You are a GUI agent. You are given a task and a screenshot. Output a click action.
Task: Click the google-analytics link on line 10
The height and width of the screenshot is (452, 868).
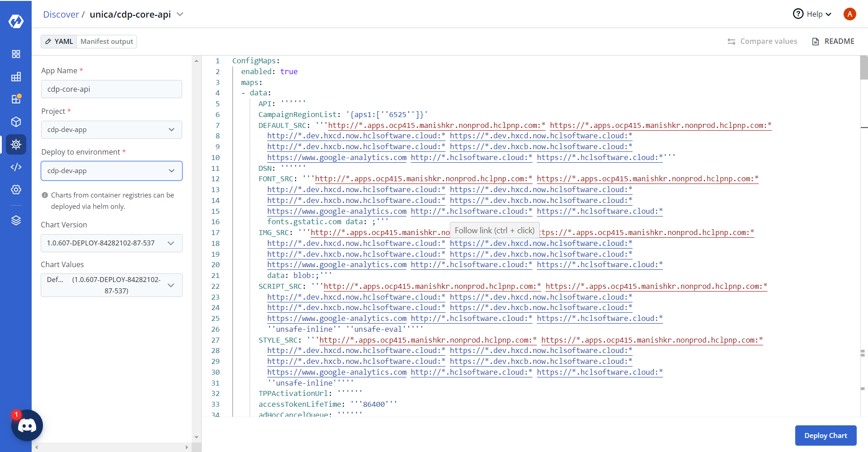337,158
